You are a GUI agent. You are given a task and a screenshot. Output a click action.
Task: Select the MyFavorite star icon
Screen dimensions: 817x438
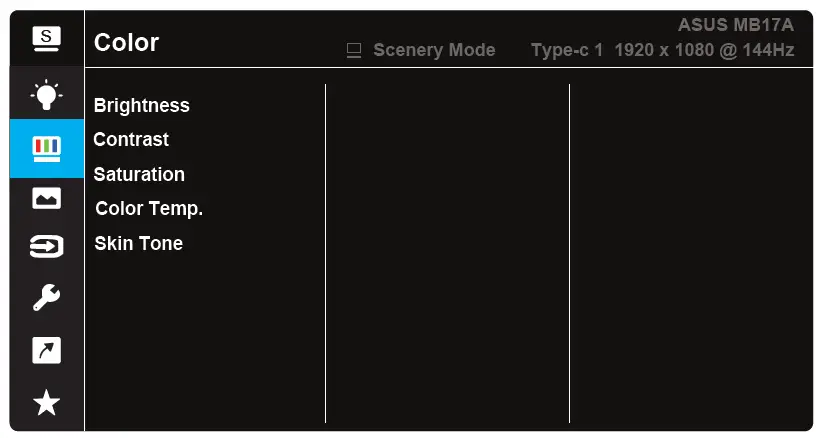click(x=46, y=402)
